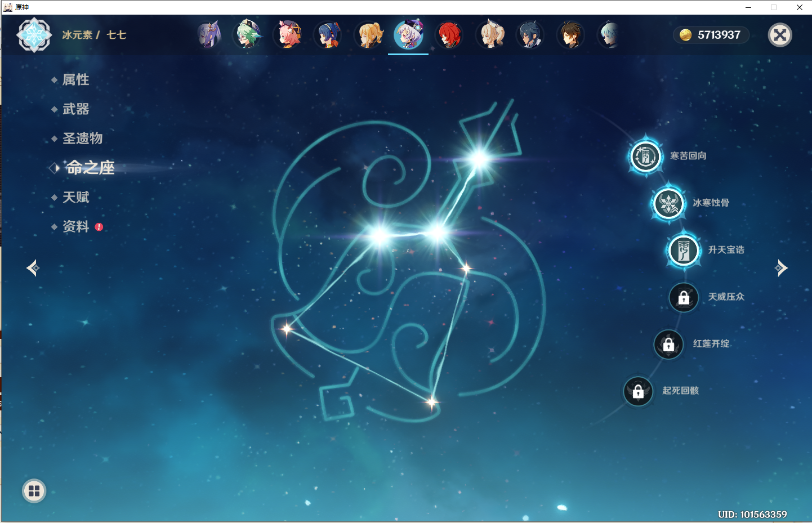Click the 天威压众 constellation label
Viewport: 812px width, 523px height.
click(726, 297)
